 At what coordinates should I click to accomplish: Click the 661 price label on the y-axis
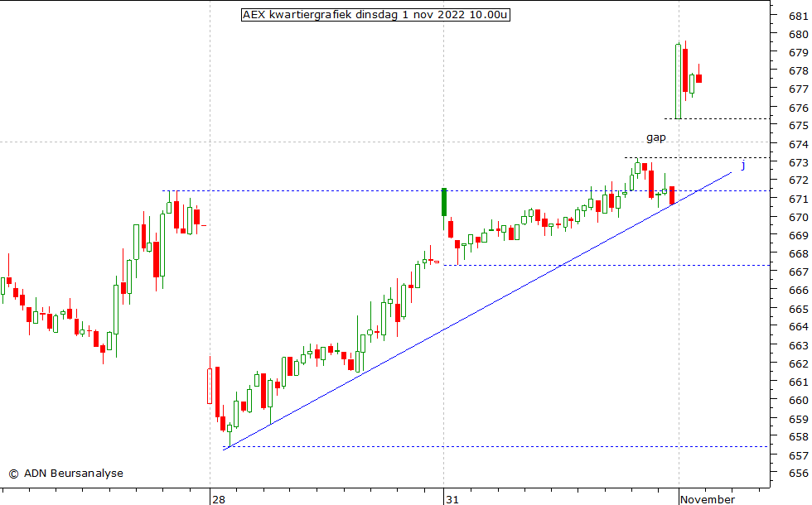pyautogui.click(x=798, y=382)
